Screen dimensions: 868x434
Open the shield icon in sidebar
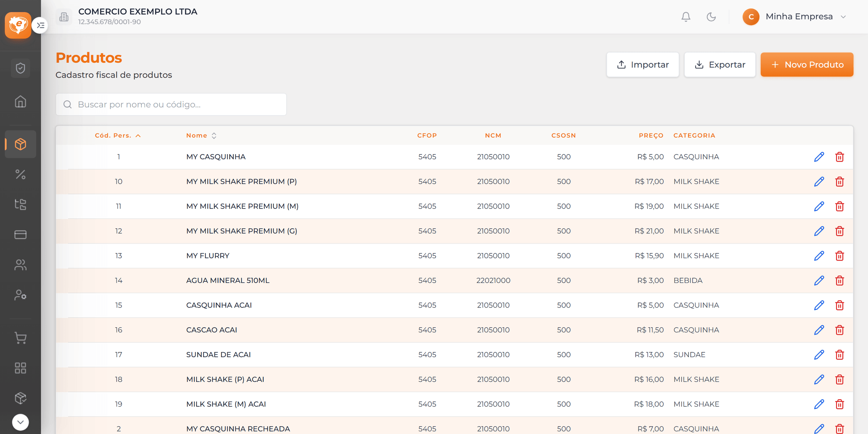[21, 68]
